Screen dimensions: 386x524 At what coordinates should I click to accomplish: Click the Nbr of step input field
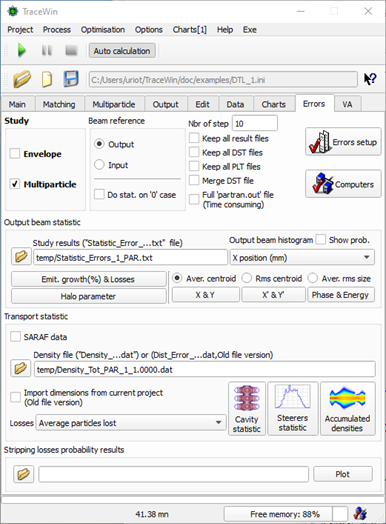(x=255, y=123)
